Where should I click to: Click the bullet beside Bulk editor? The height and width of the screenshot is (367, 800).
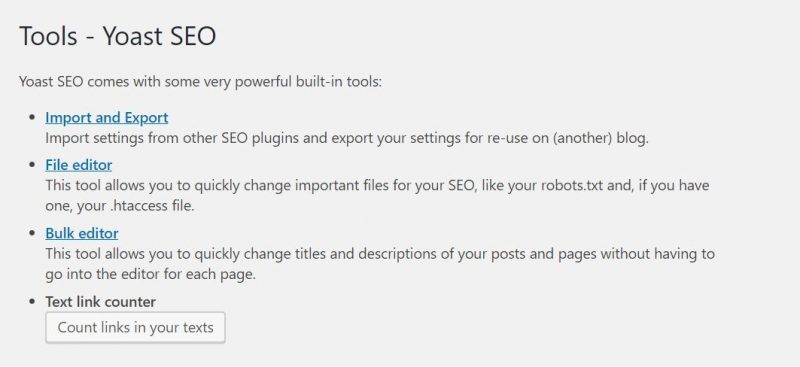(33, 233)
